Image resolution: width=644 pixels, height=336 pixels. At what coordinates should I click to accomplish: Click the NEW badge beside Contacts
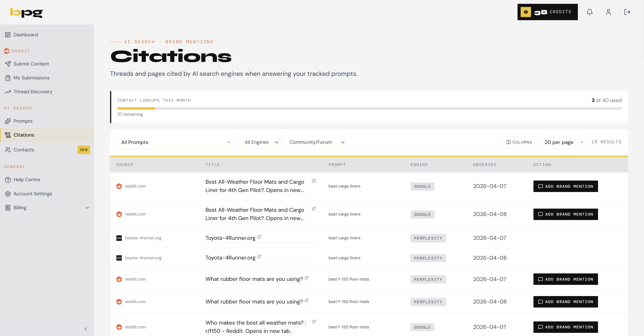(84, 150)
